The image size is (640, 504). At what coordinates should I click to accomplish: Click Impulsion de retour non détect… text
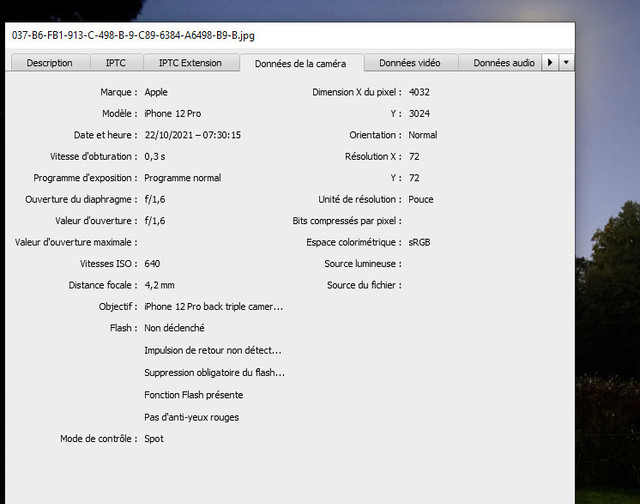click(213, 350)
